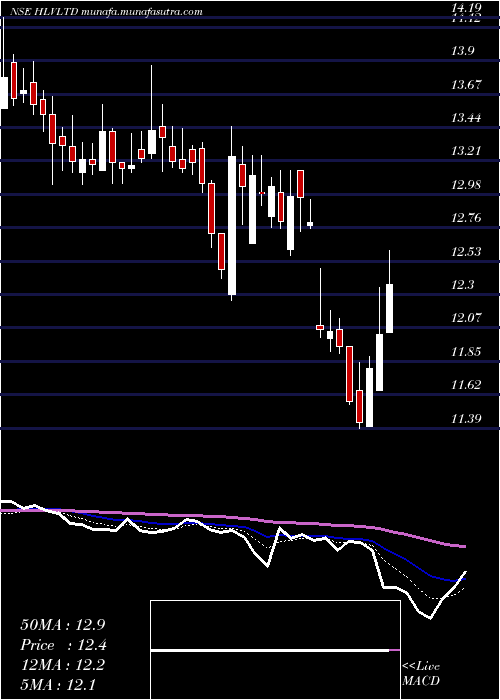Click the 14.19 top price axis label

pos(467,8)
